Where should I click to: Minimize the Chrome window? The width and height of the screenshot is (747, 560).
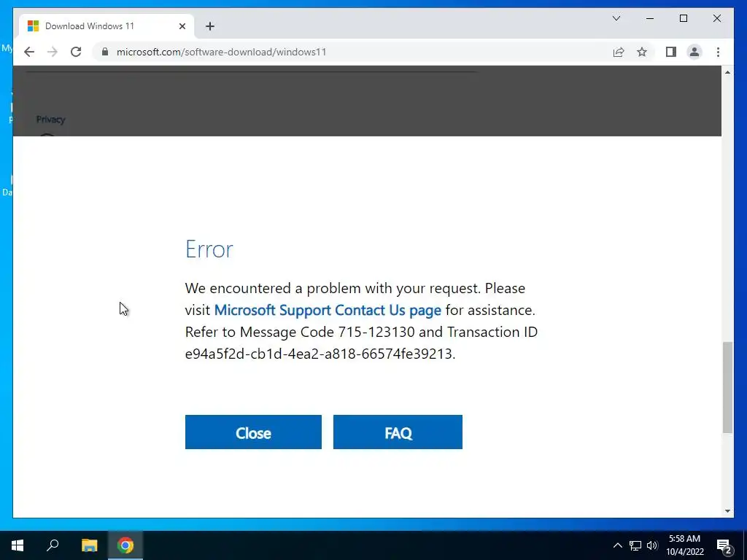click(650, 18)
